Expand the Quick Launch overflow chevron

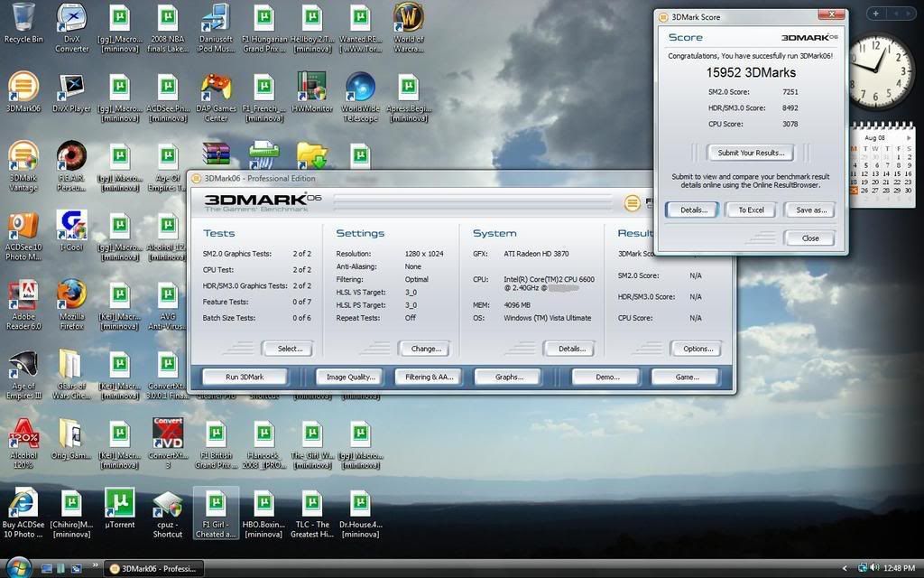pyautogui.click(x=94, y=567)
